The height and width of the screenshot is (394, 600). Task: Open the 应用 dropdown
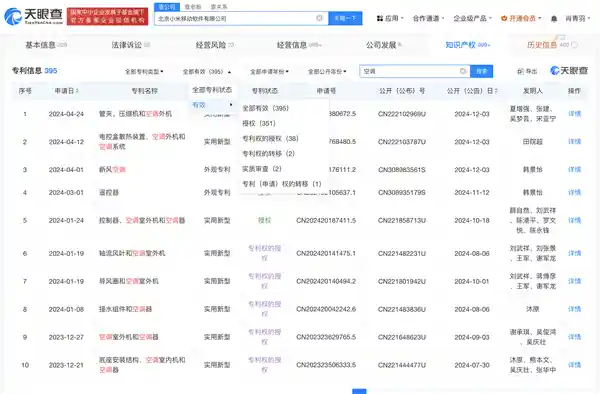pyautogui.click(x=390, y=18)
